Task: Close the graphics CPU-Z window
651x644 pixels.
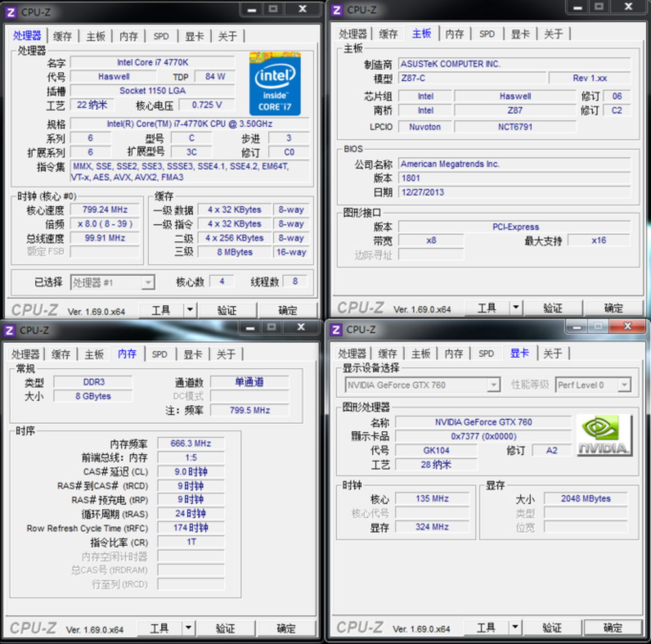Action: [628, 326]
